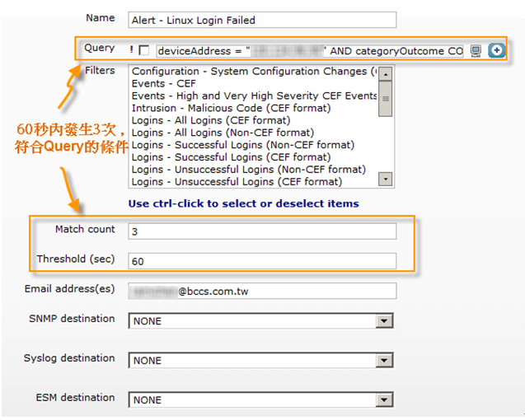
Task: Choose 'Logins - All Logins (CEF format)' filter
Action: 210,120
